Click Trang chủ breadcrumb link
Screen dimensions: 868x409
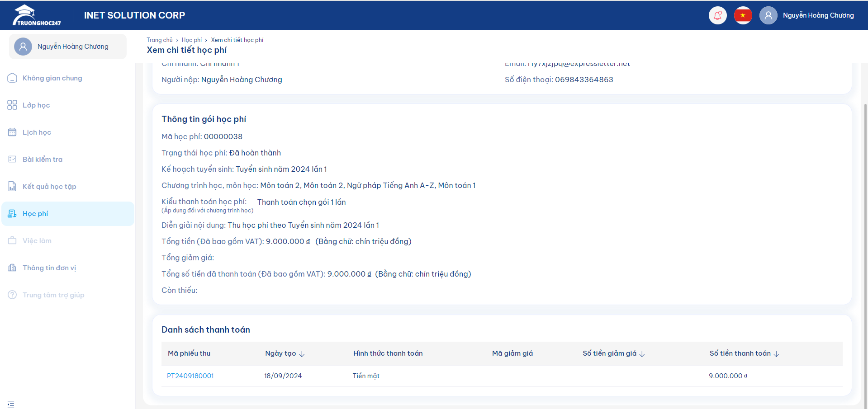159,40
